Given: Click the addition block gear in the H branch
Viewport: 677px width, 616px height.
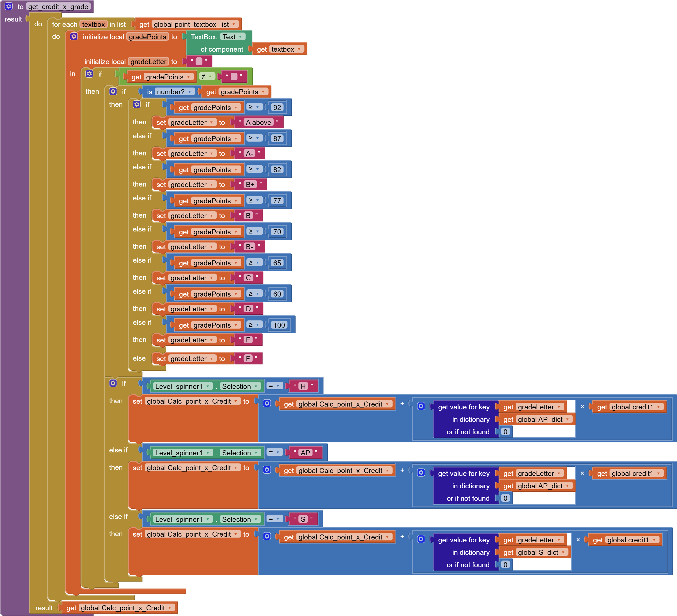Looking at the screenshot, I should coord(267,403).
